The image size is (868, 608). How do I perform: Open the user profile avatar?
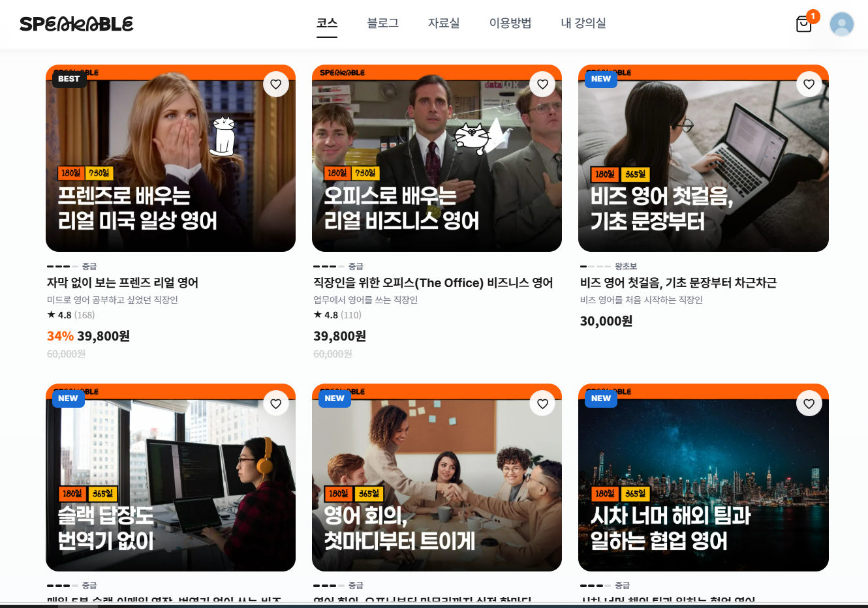tap(842, 24)
